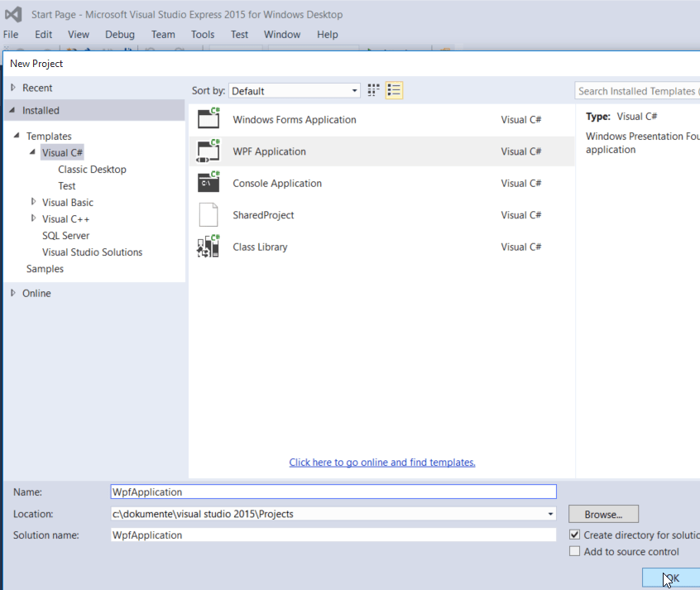Select the WPF Application template icon

point(209,151)
